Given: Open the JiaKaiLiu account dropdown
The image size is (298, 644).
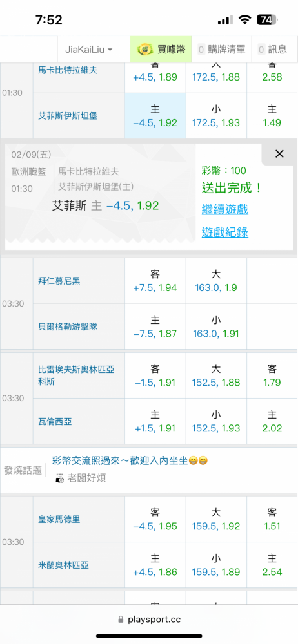Looking at the screenshot, I should [x=89, y=50].
